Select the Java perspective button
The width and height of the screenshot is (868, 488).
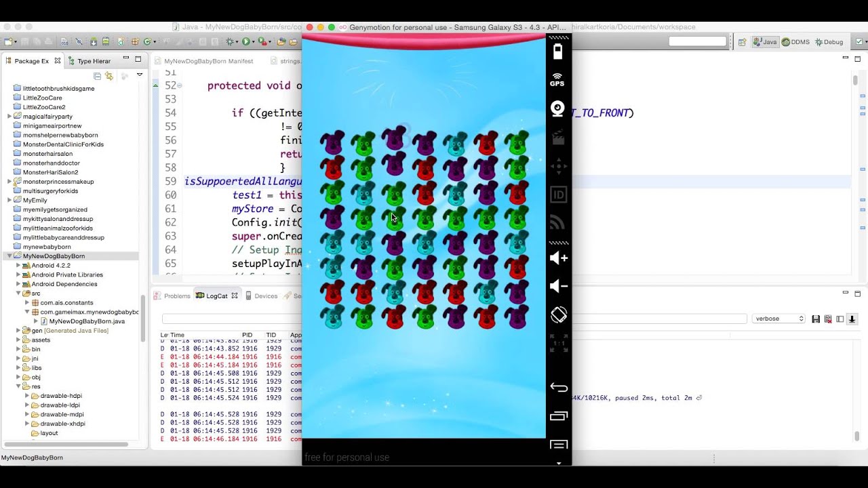point(764,42)
